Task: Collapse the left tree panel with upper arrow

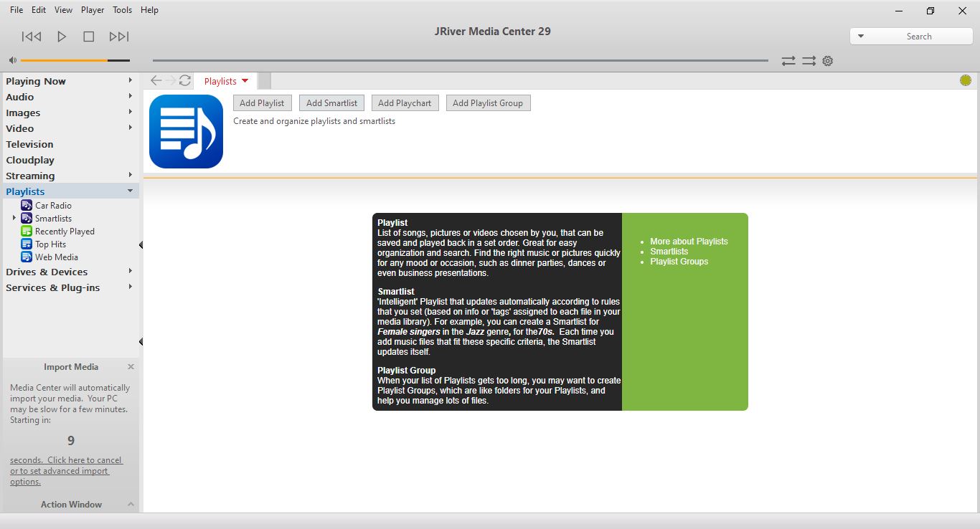Action: click(141, 245)
